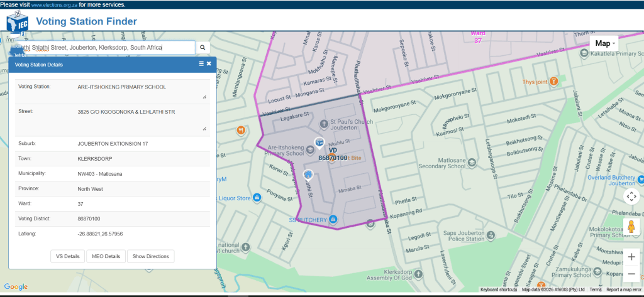
Task: Open Keyboard shortcuts link on map
Action: [498, 289]
